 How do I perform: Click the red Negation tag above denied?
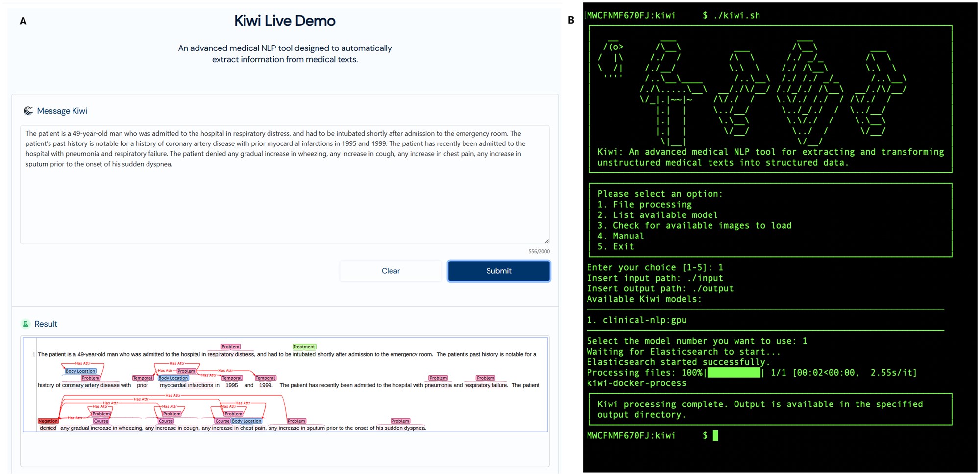click(x=48, y=421)
